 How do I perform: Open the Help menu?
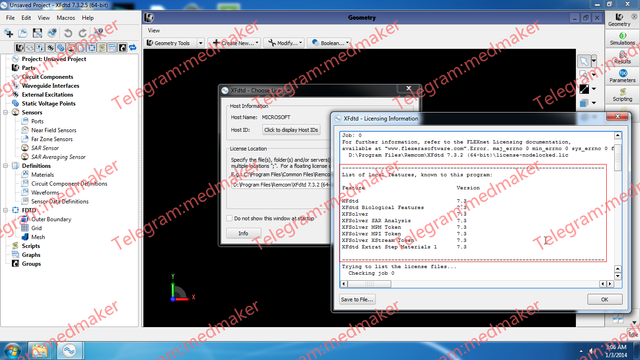point(87,18)
